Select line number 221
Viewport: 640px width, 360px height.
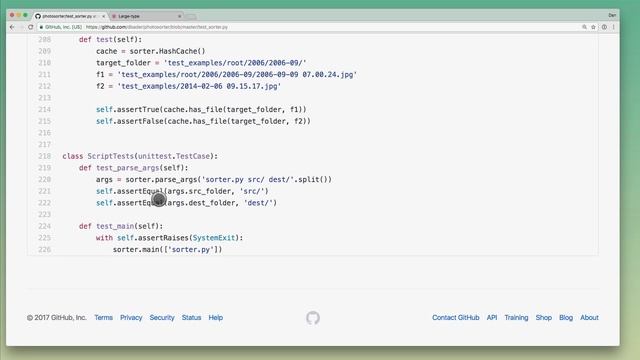pos(44,191)
